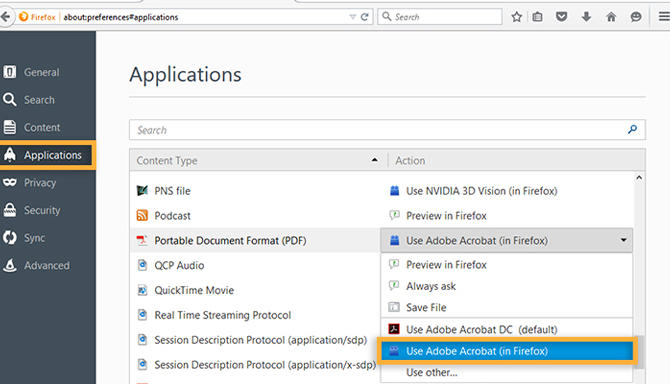Click the QuickTime Movie file icon
Screen dimensions: 670x384
142,290
